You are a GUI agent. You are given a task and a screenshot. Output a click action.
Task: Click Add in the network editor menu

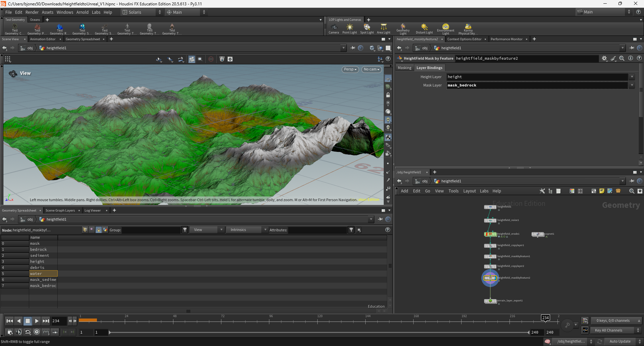[404, 191]
